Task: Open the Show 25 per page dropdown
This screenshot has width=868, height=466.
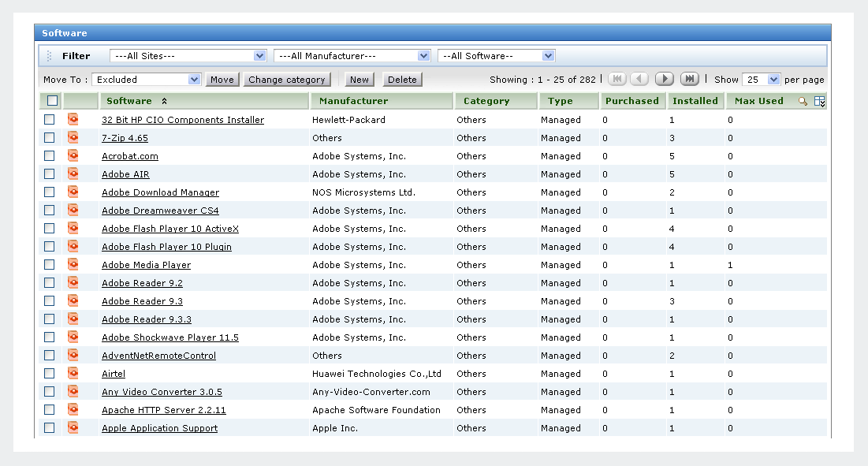Action: 761,80
